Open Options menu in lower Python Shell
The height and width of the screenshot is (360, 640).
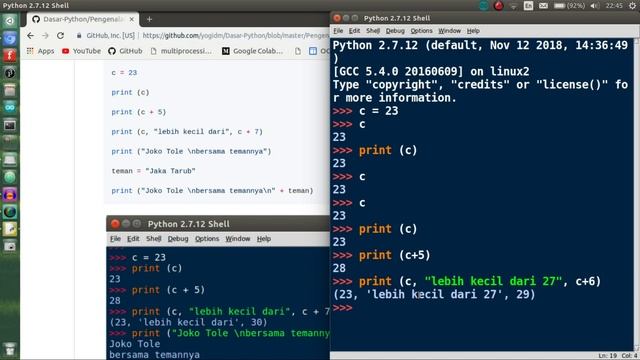[207, 239]
